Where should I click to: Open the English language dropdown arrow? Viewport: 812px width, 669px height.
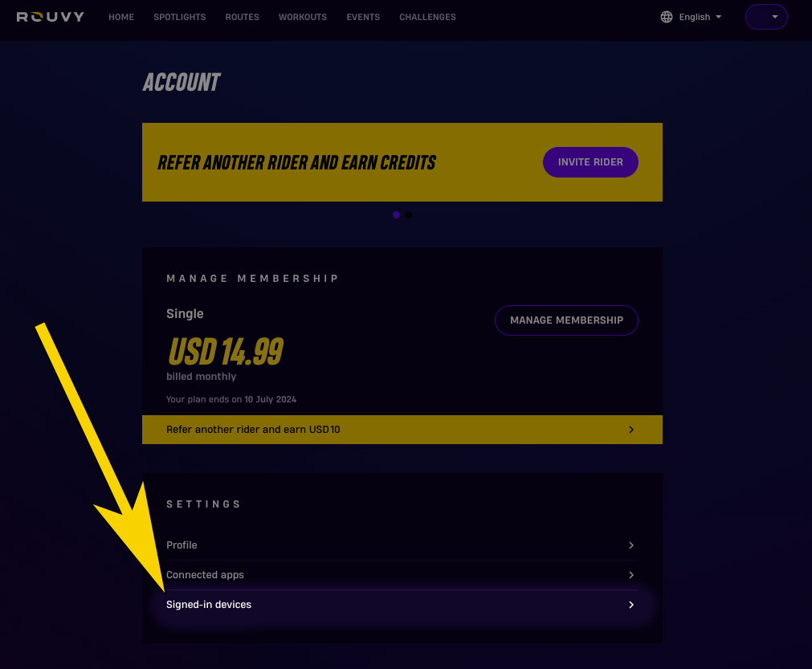[718, 17]
